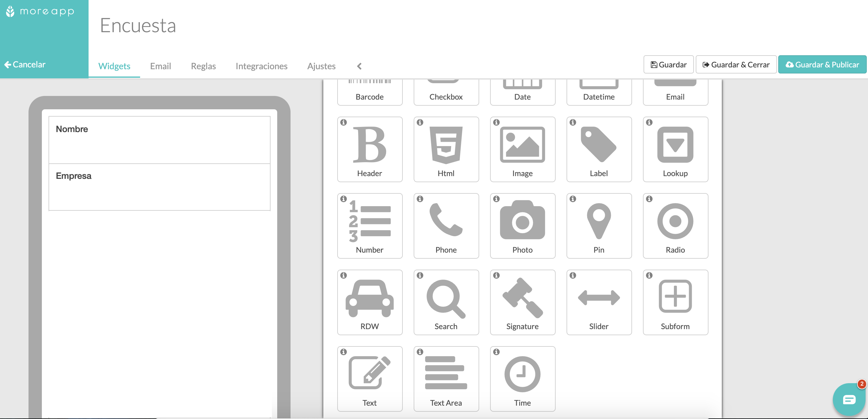The width and height of the screenshot is (868, 419).
Task: Add the Barcode widget
Action: point(370,93)
